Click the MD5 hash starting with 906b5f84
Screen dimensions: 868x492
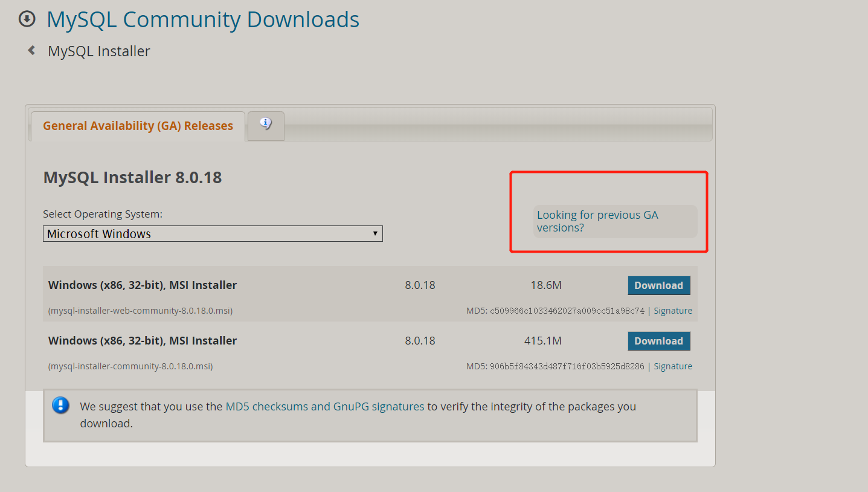567,366
